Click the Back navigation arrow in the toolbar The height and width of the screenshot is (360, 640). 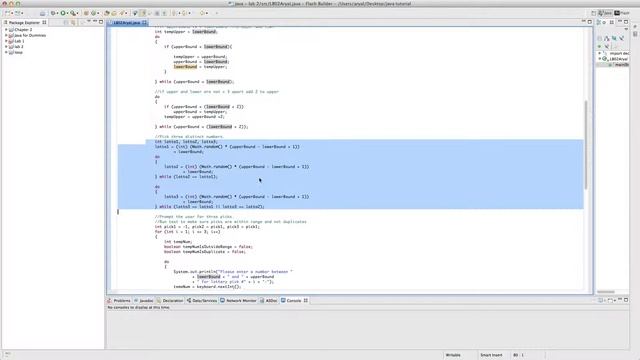pyautogui.click(x=202, y=13)
